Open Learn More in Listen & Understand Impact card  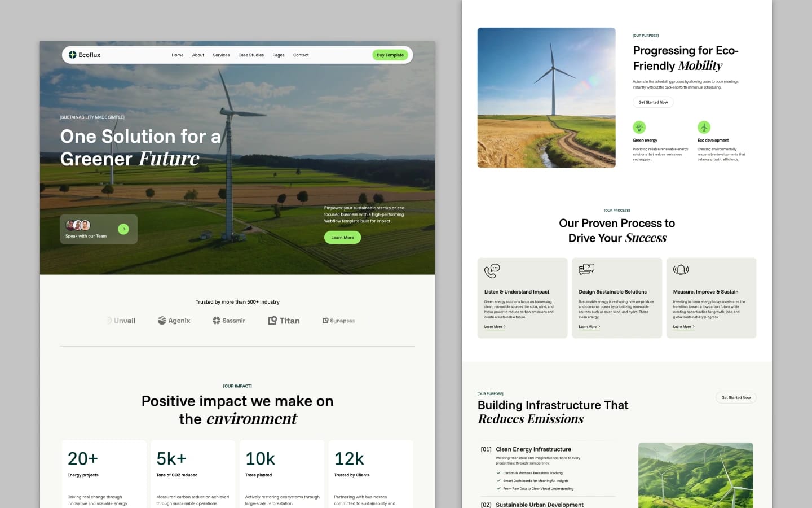tap(495, 327)
